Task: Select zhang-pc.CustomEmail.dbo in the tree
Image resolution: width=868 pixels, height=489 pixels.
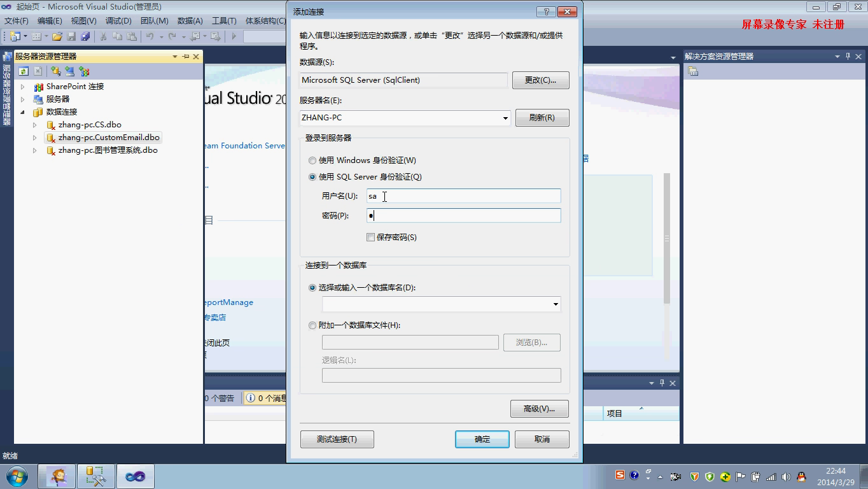Action: point(109,138)
